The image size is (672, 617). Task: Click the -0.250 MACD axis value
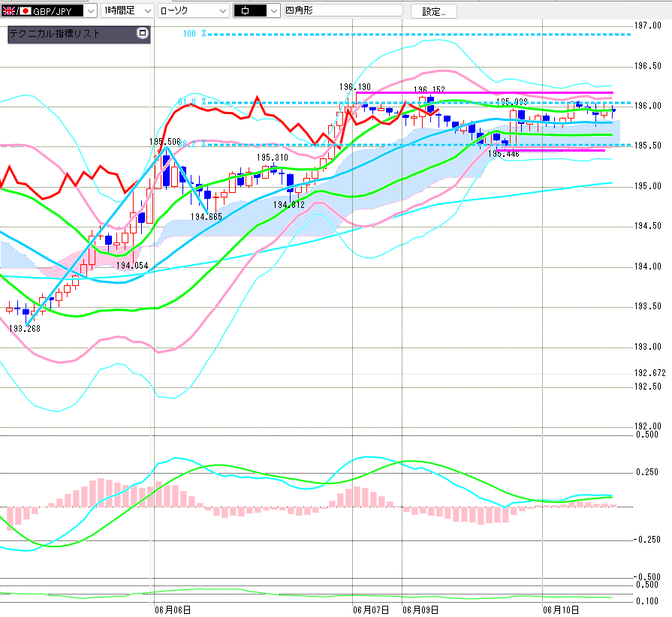(x=647, y=540)
